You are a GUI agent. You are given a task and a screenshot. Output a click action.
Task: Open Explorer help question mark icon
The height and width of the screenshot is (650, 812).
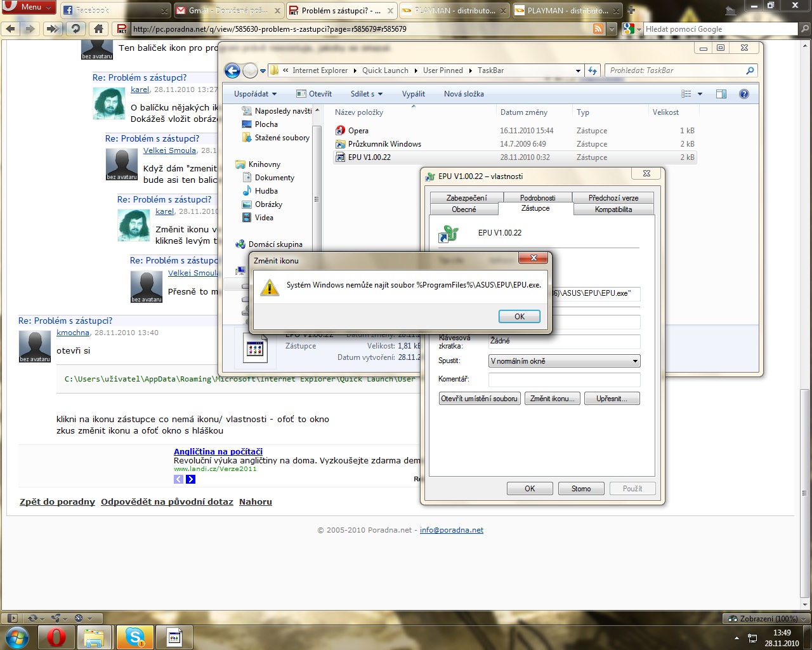(744, 94)
